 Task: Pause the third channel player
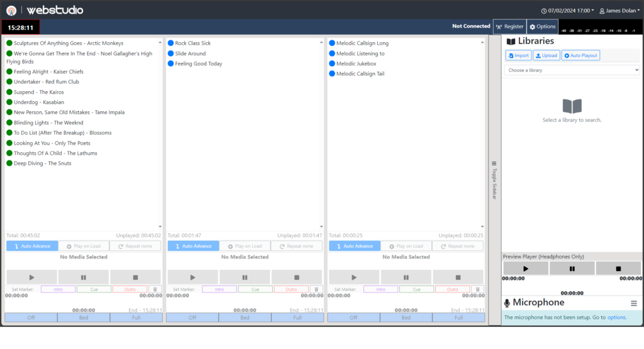click(x=406, y=277)
